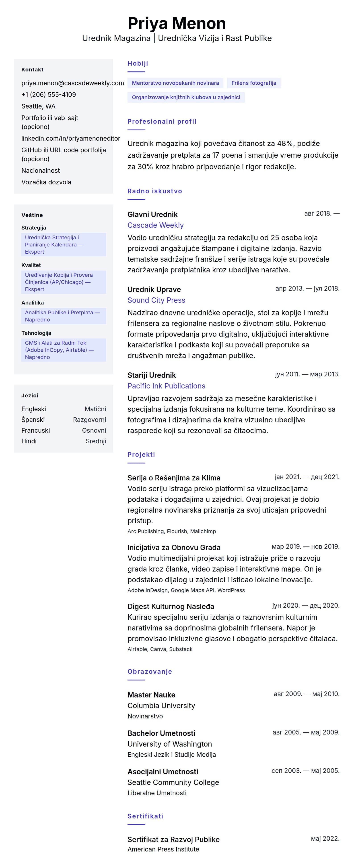This screenshot has height=868, width=354.
Task: Click the 'Radno iskustvo' section heading
Action: coord(154,191)
